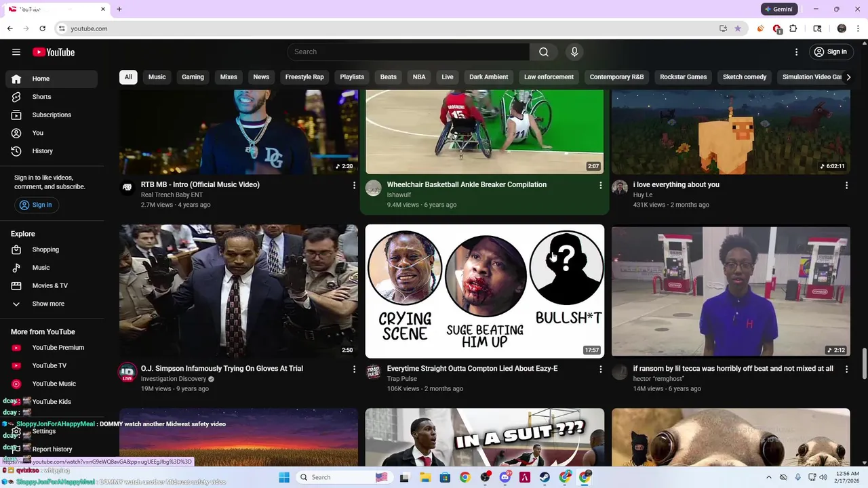Open the lil tecca ransom video thumbnail
Screen dimensions: 868x488
click(730, 291)
